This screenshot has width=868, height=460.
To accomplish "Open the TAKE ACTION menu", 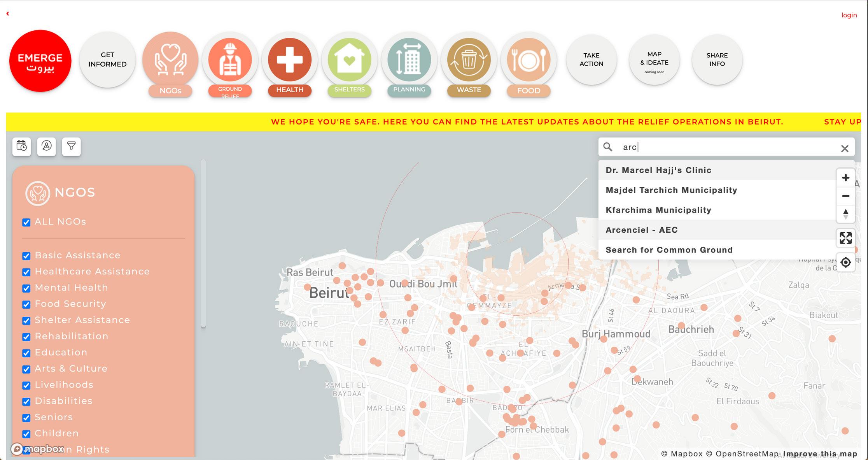I will pyautogui.click(x=591, y=60).
